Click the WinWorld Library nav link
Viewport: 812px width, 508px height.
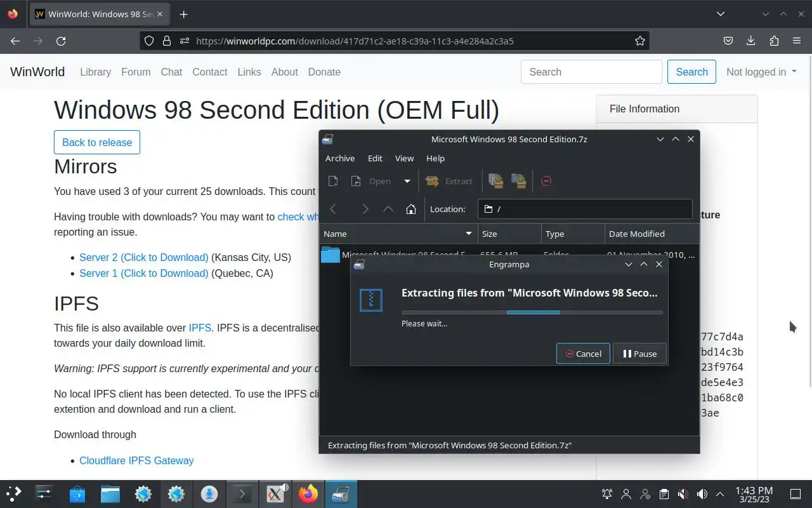click(x=95, y=72)
